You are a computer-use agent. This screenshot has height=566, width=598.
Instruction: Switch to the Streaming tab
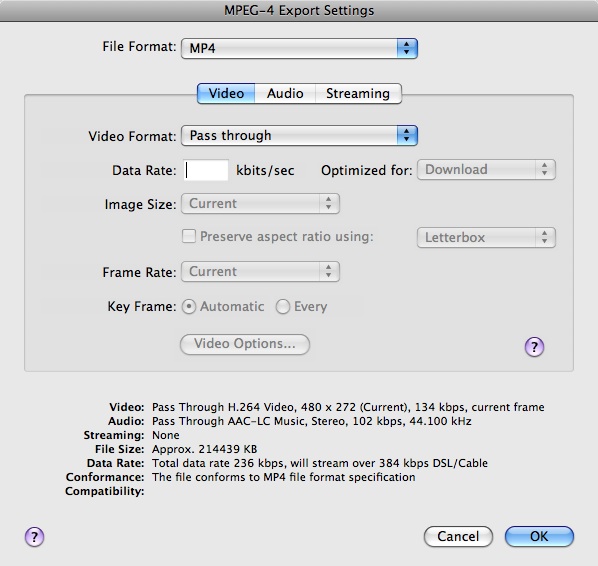coord(358,93)
